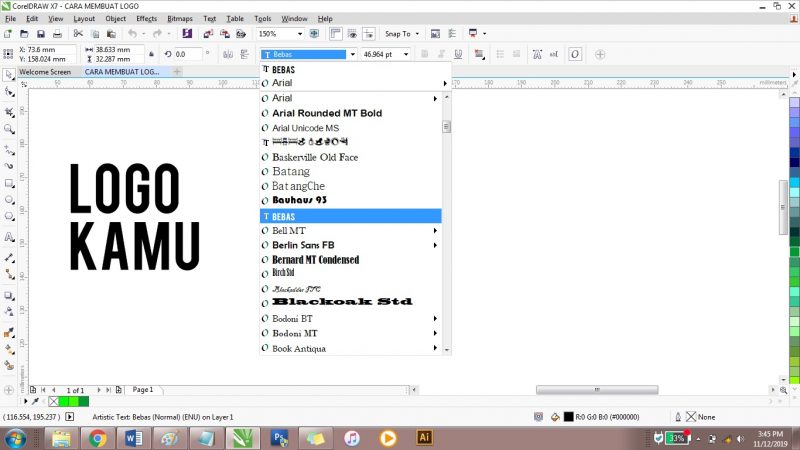Click the Search content icon

click(187, 34)
